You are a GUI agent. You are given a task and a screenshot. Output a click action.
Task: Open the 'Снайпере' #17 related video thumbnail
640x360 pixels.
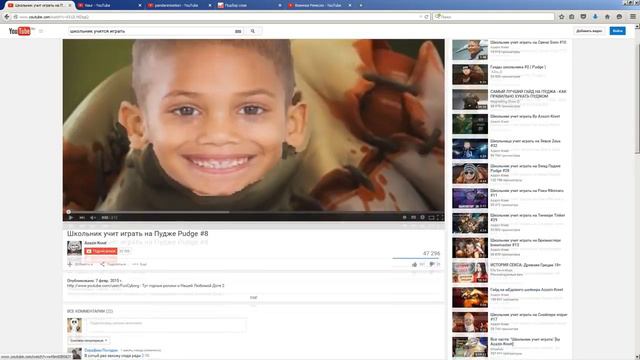tap(470, 322)
